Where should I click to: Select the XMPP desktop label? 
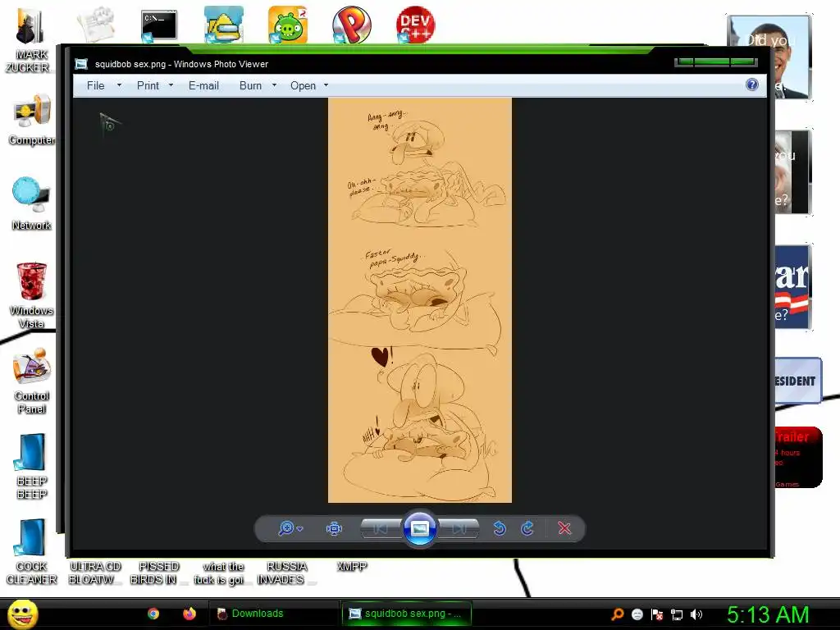352,566
